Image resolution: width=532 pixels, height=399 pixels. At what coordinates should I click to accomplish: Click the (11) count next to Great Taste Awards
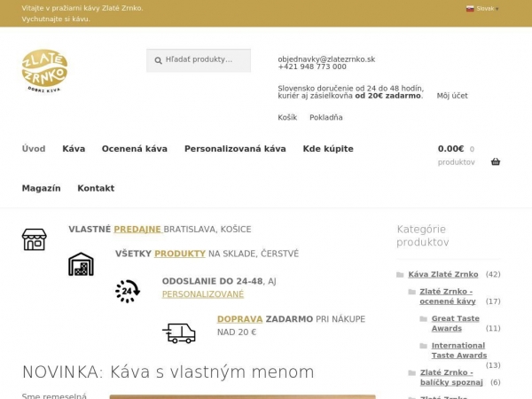click(x=493, y=328)
